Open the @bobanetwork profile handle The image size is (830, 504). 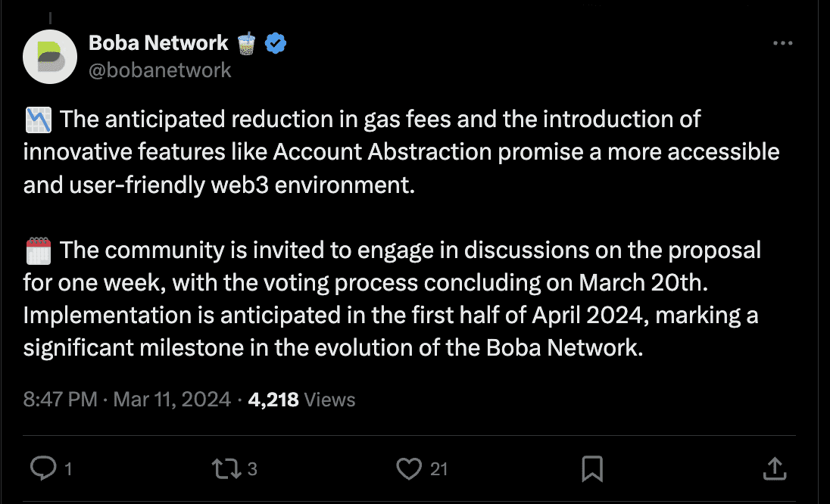coord(161,70)
